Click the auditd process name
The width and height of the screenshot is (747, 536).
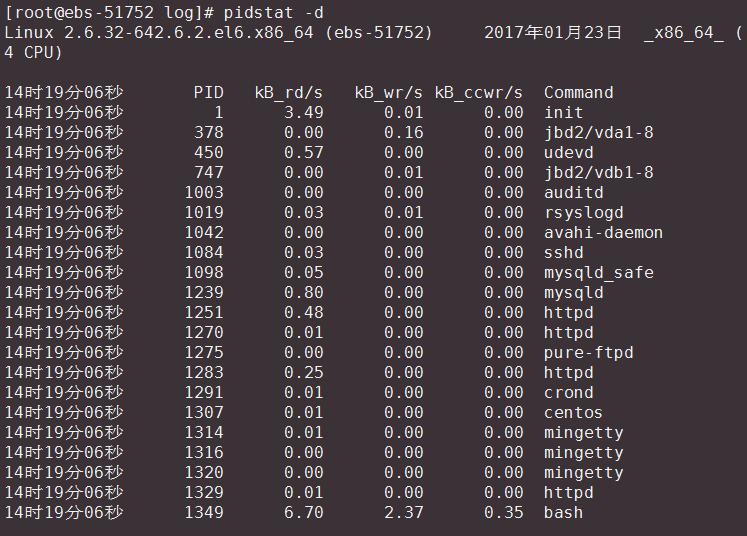(574, 193)
